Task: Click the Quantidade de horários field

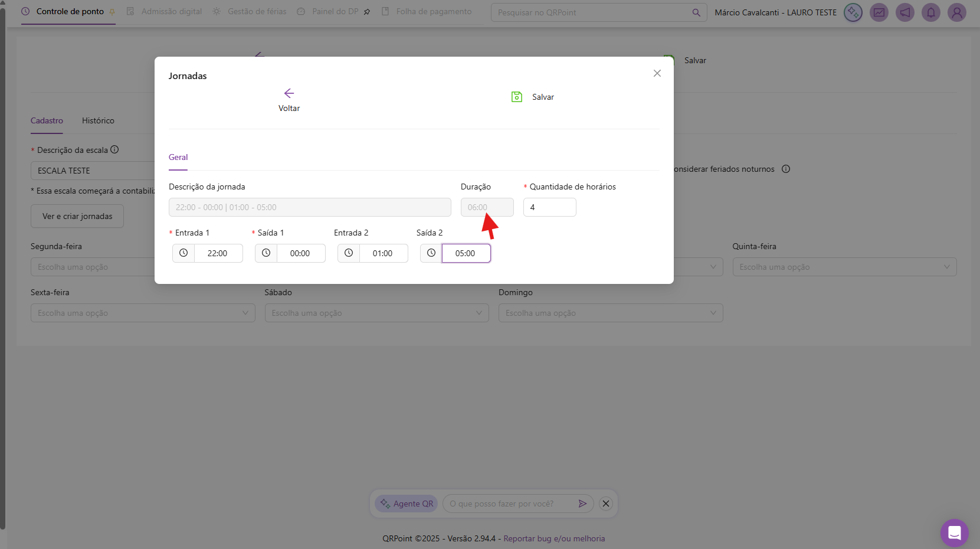Action: (x=549, y=207)
